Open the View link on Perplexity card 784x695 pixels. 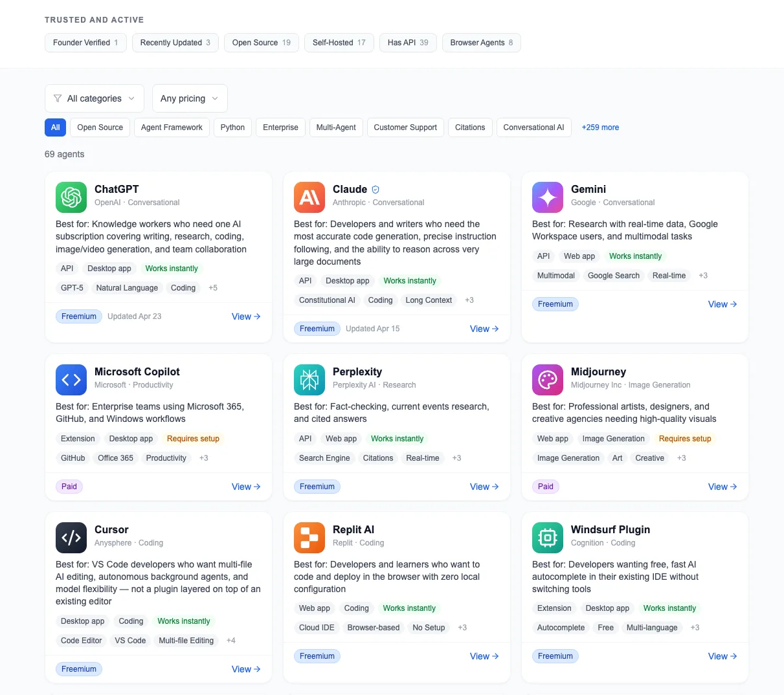(x=484, y=487)
